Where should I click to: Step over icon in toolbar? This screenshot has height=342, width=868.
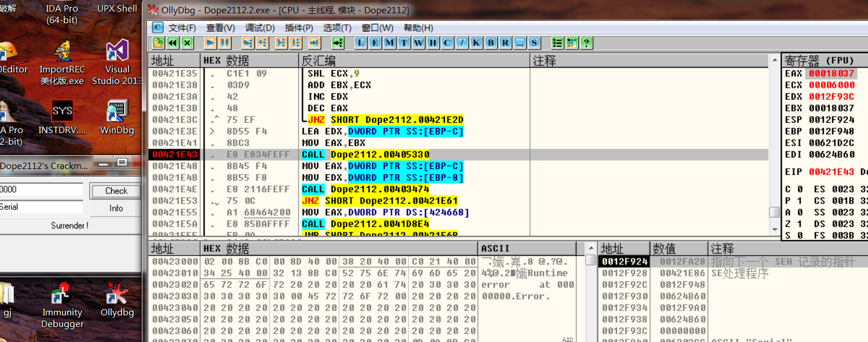point(263,43)
